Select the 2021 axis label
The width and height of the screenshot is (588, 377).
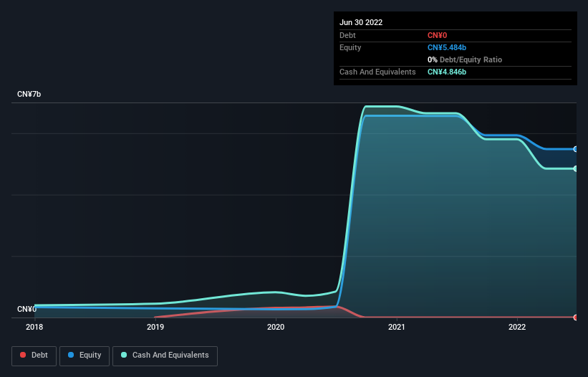click(396, 327)
